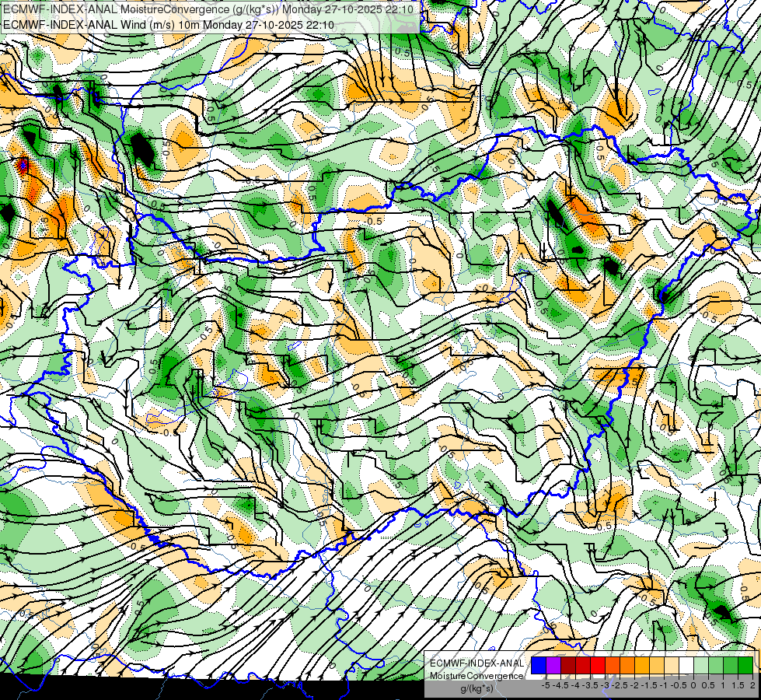The image size is (761, 700).
Task: Select the darkest green legend swatch
Action: tap(745, 666)
